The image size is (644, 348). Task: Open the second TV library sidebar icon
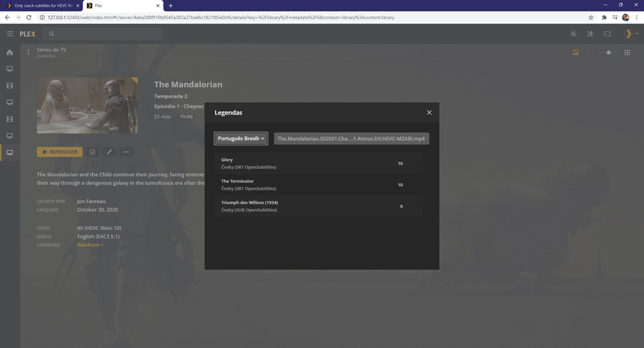[x=10, y=102]
